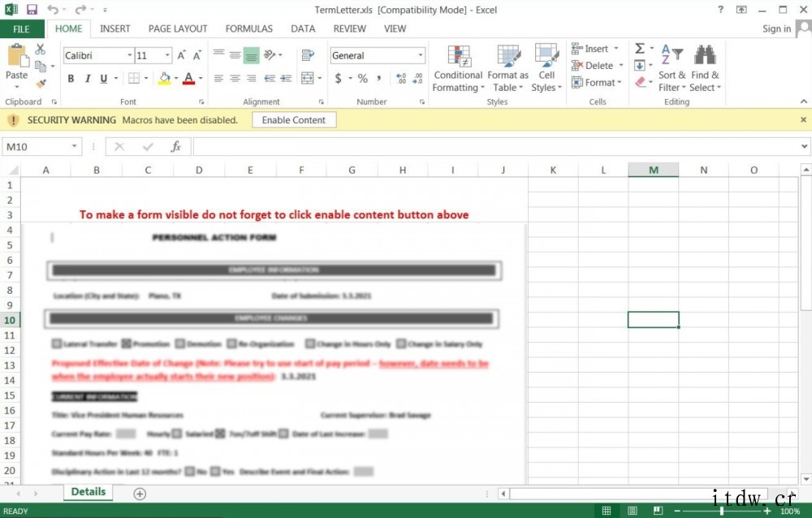Click the Orientation text angle icon
Image resolution: width=812 pixels, height=518 pixels.
point(270,54)
